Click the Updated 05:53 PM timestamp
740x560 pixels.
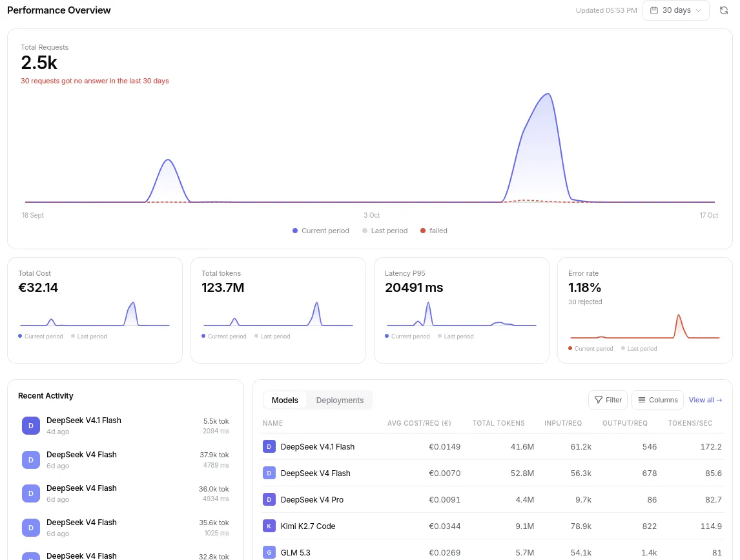click(606, 10)
